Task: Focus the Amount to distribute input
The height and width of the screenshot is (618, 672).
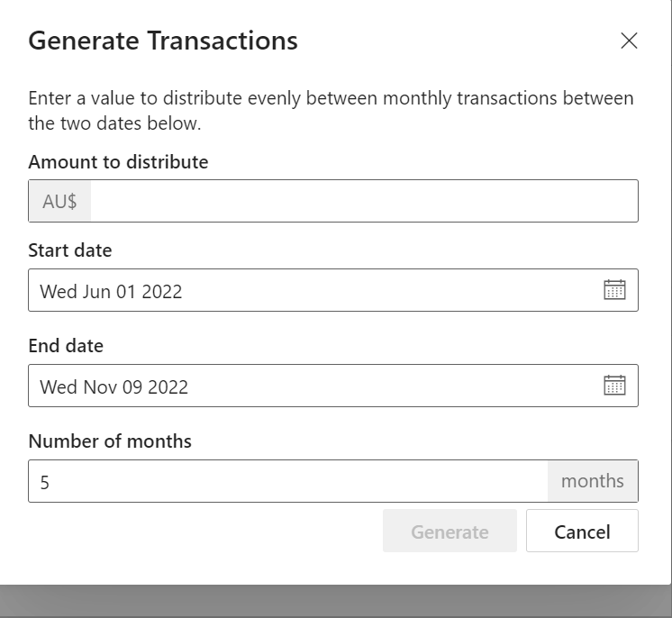Action: point(364,201)
